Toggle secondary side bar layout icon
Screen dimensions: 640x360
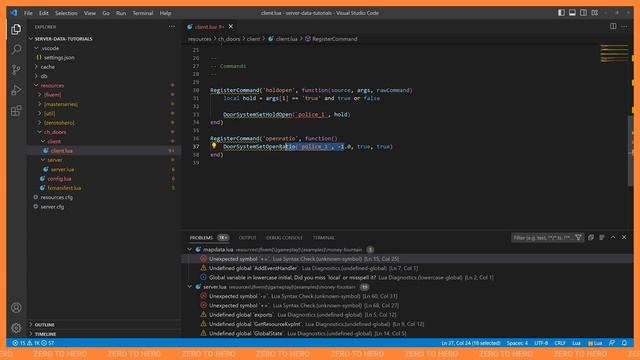pyautogui.click(x=584, y=13)
